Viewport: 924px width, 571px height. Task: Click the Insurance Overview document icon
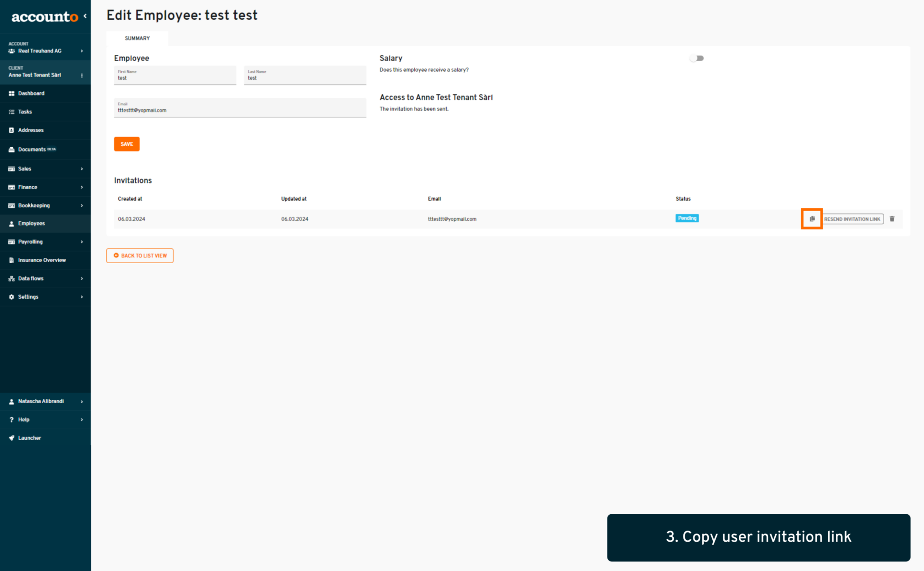[12, 260]
